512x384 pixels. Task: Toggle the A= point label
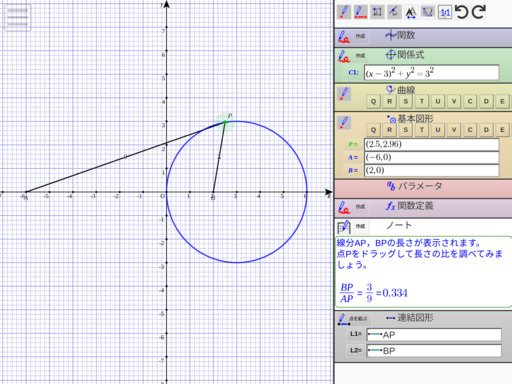click(x=353, y=157)
